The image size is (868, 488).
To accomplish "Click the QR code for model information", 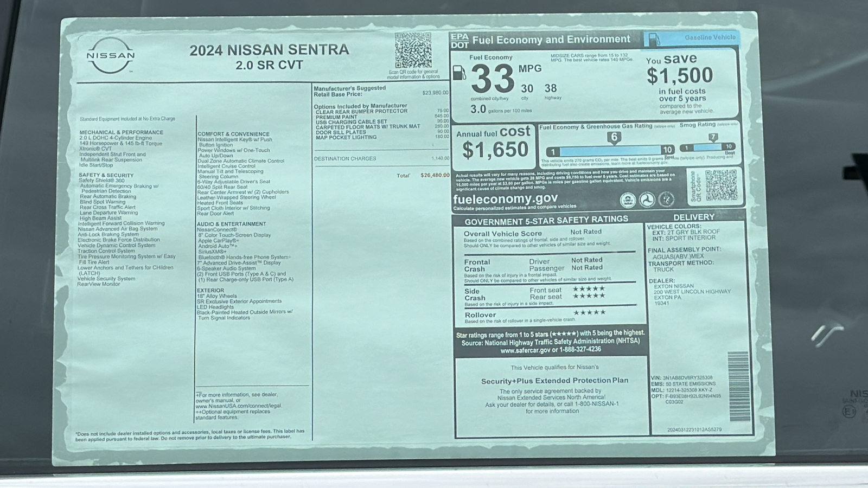I will click(413, 50).
